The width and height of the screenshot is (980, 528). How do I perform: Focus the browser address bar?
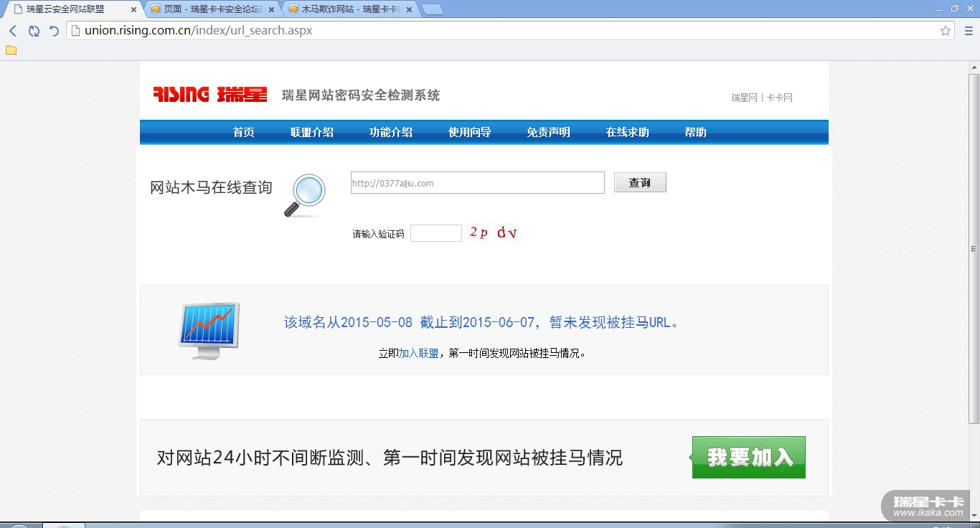pyautogui.click(x=502, y=31)
